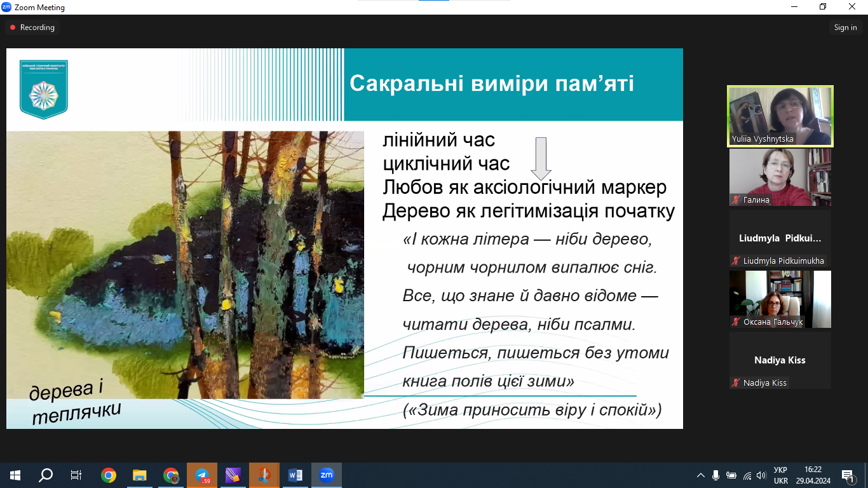868x488 pixels.
Task: Select Оксана Гальчук's video thumbnail
Action: click(780, 299)
